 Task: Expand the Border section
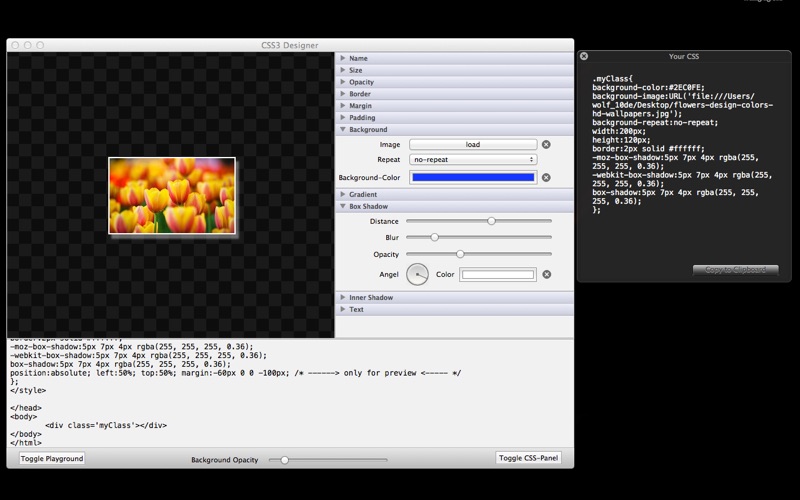pos(454,94)
